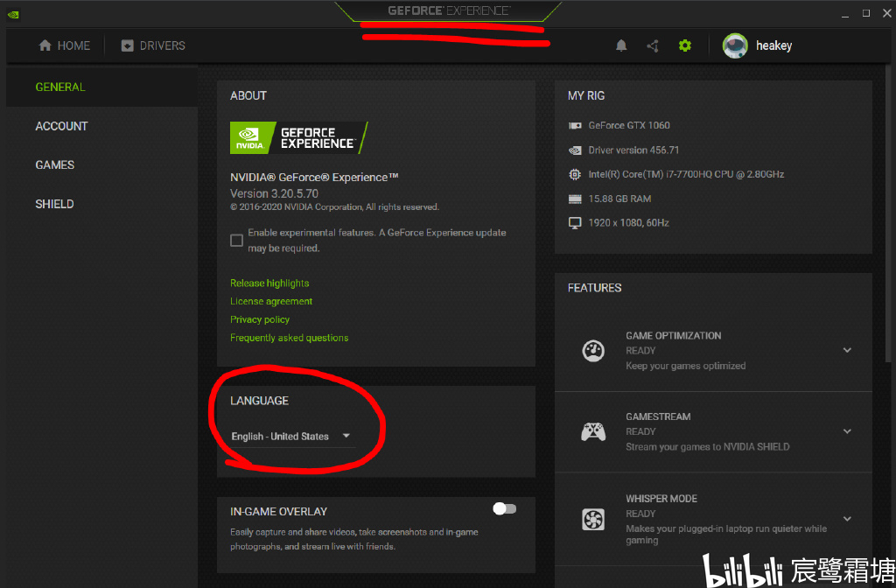Click the Whisper Mode fan icon
Screen dimensions: 896x588
593,520
